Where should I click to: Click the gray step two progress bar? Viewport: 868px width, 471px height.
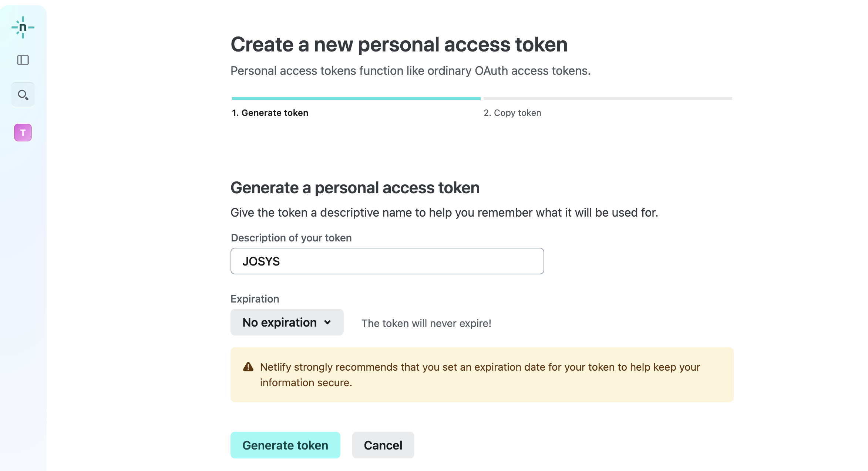tap(608, 98)
